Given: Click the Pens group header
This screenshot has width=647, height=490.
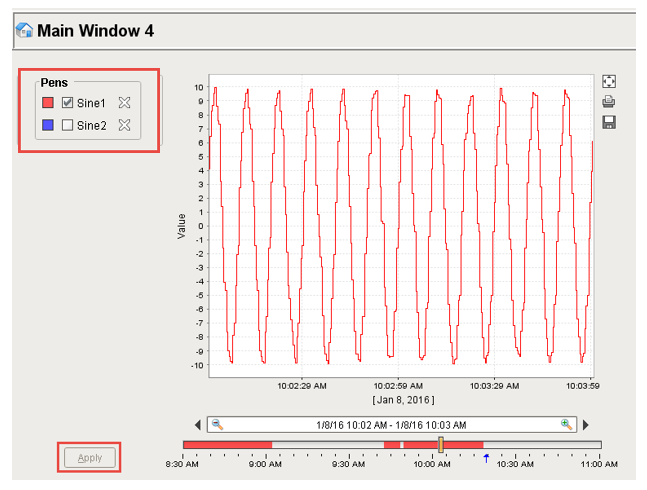Looking at the screenshot, I should coord(54,82).
